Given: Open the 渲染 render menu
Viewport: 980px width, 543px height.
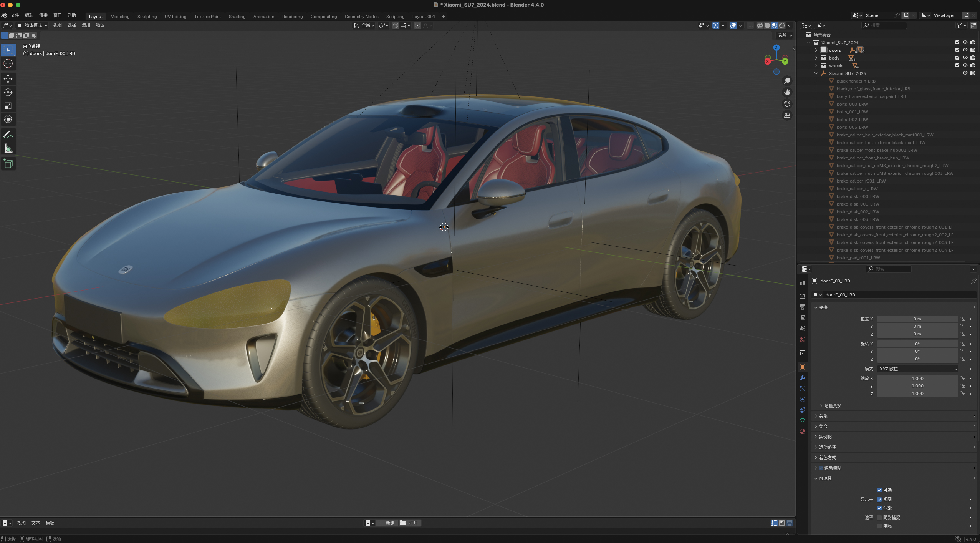Looking at the screenshot, I should coord(43,15).
